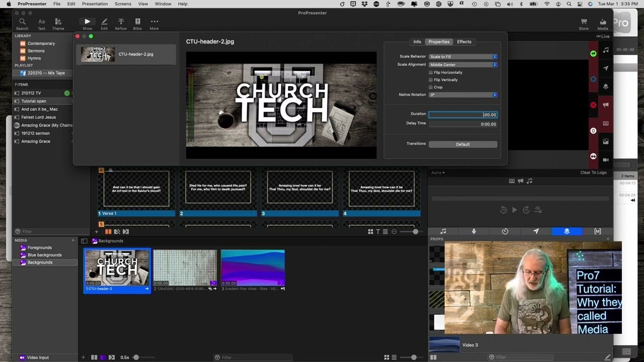
Task: Click the More toolbar icon
Action: coord(154,24)
